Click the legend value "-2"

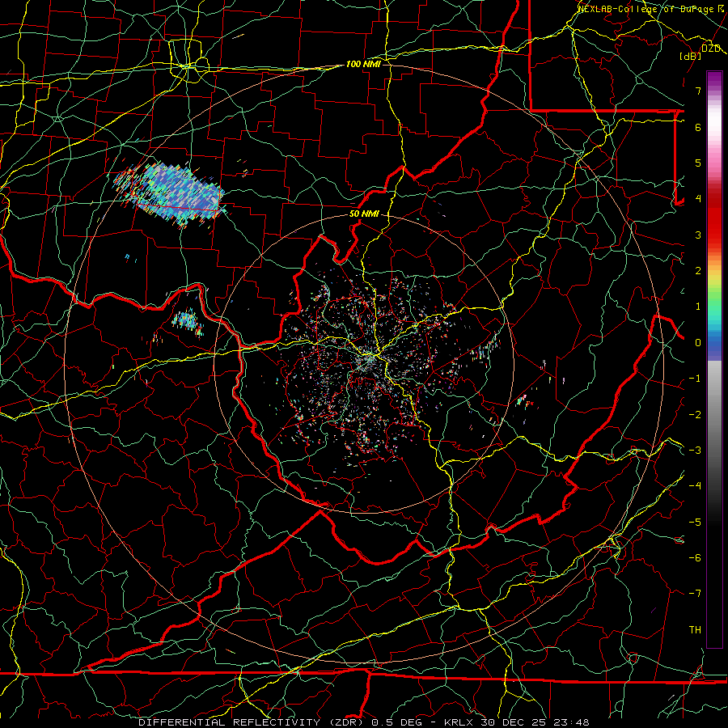(x=695, y=415)
